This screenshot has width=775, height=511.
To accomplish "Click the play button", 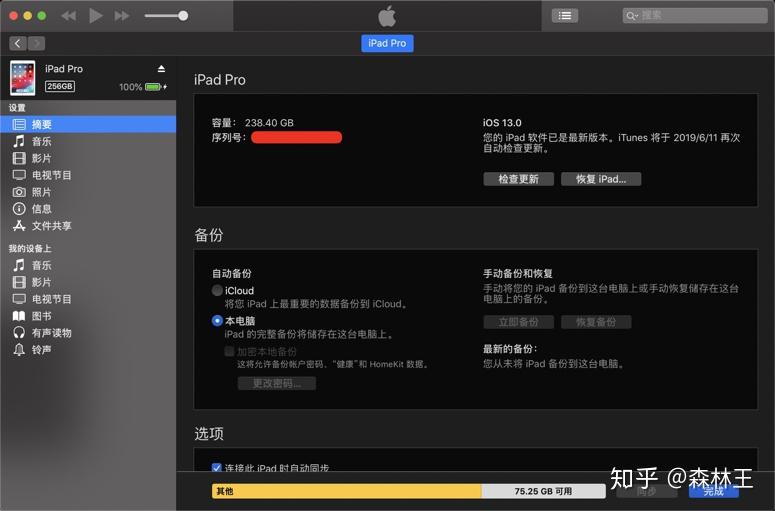I will click(x=95, y=16).
